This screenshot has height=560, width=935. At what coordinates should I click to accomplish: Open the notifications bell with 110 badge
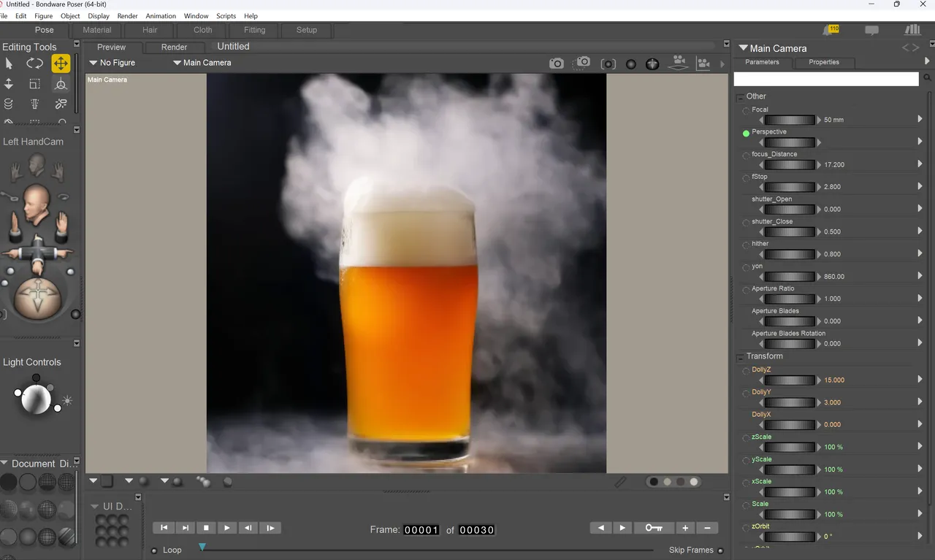pyautogui.click(x=831, y=30)
